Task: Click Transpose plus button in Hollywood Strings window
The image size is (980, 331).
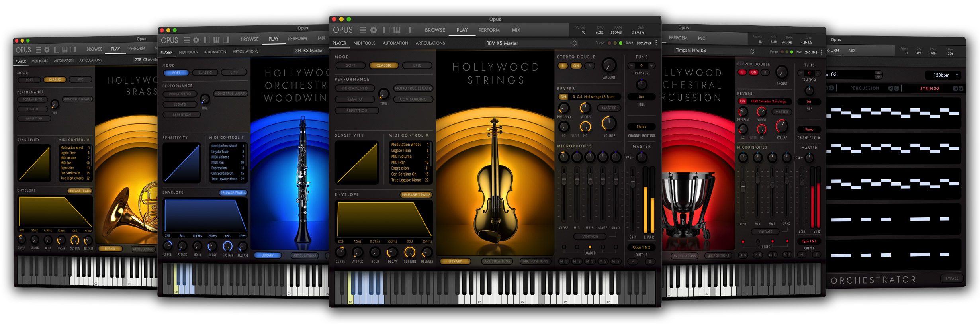Action: click(x=651, y=66)
